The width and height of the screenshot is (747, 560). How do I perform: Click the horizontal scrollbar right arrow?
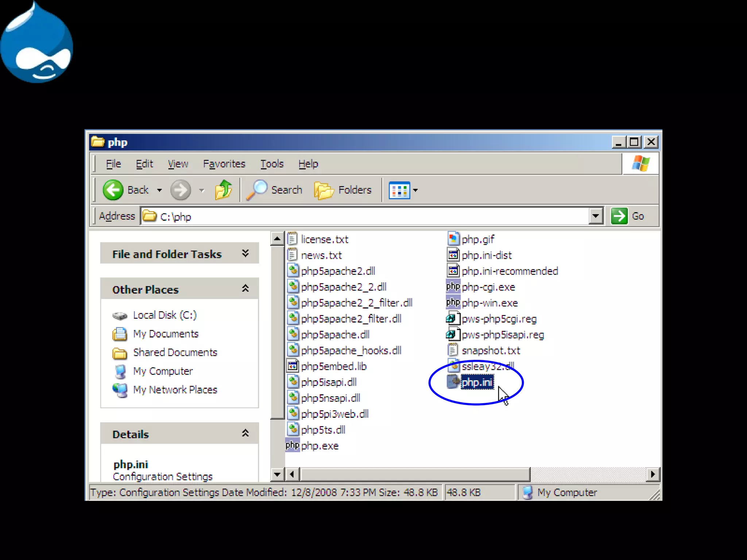point(653,474)
